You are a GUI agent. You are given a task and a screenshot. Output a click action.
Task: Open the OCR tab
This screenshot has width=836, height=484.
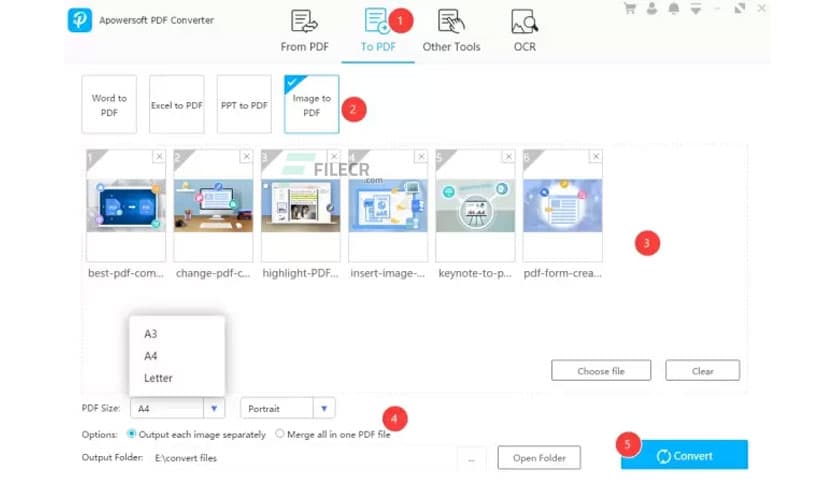(x=525, y=31)
